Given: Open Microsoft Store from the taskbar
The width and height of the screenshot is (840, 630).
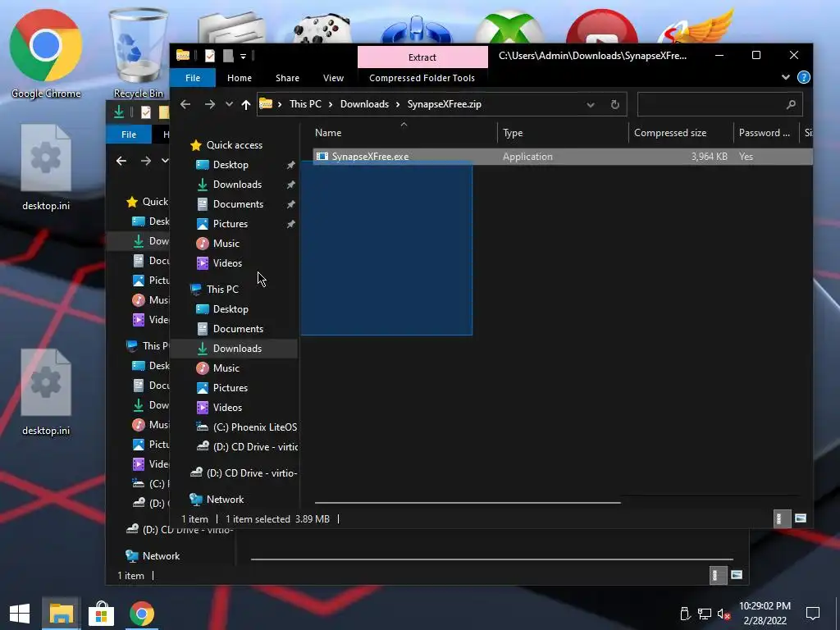Looking at the screenshot, I should (x=101, y=614).
